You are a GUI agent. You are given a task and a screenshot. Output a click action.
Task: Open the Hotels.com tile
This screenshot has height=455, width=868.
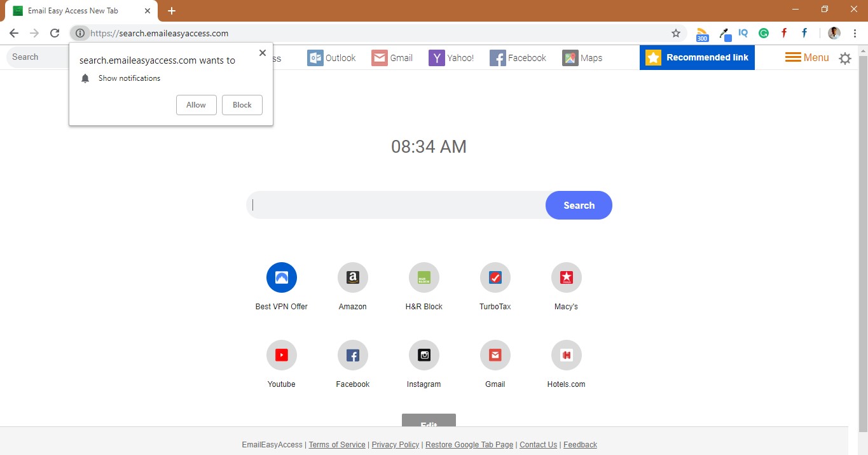(566, 354)
